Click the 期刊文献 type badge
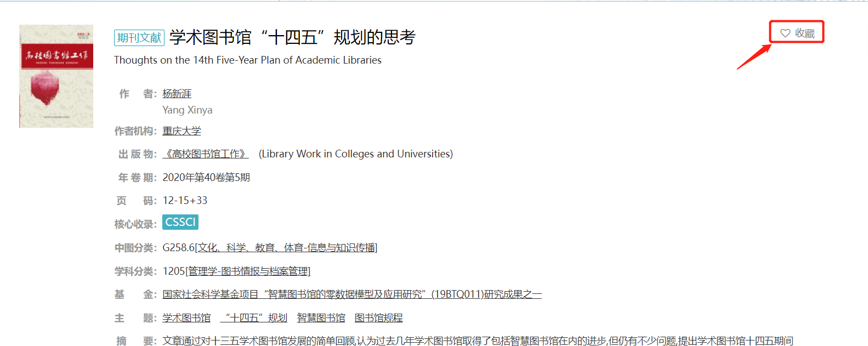868x346 pixels. pyautogui.click(x=139, y=37)
